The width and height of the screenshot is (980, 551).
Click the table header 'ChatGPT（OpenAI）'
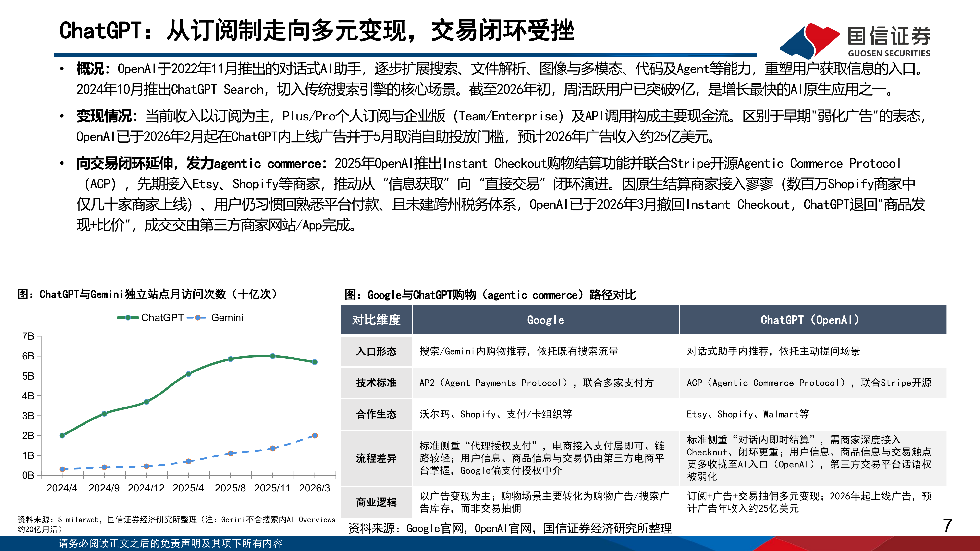[813, 320]
